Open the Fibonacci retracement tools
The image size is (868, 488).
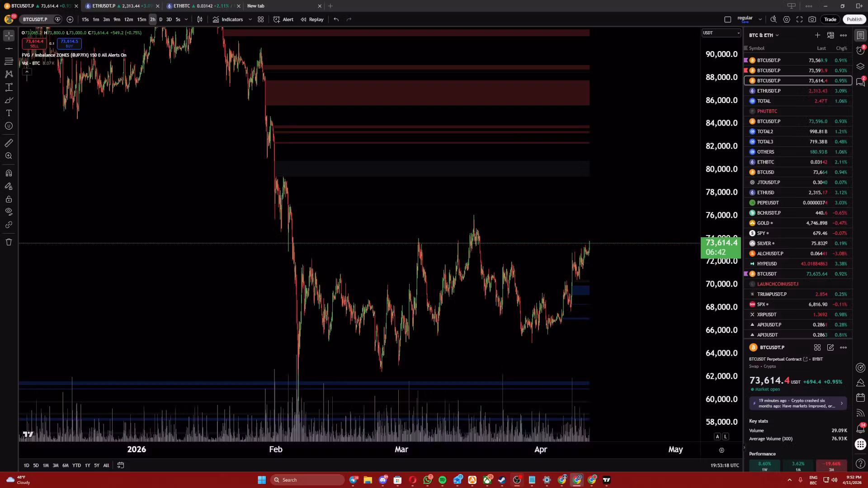point(9,61)
